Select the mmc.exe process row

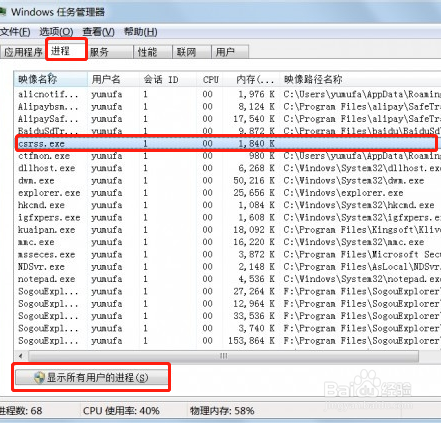tap(228, 242)
